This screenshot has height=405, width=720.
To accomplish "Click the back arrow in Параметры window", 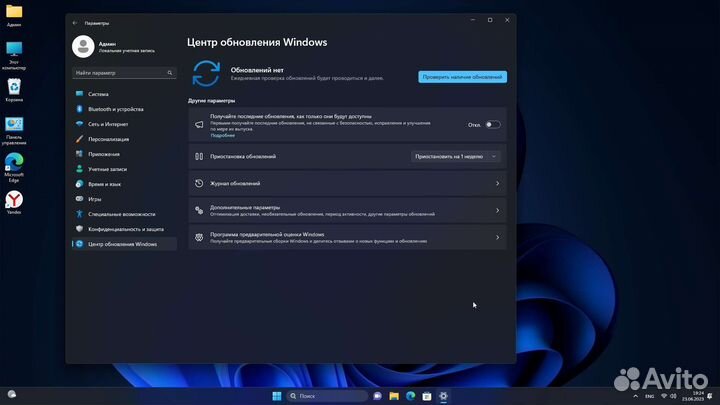I will (75, 23).
